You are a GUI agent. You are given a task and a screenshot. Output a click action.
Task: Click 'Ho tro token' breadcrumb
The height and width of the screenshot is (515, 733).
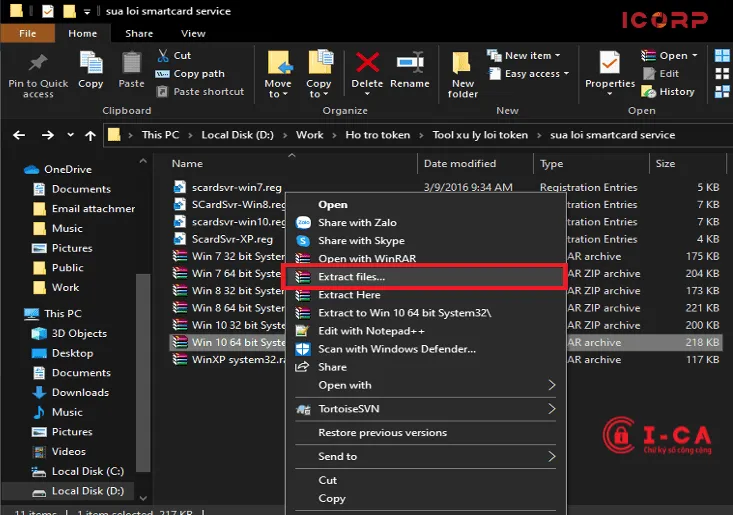point(377,135)
